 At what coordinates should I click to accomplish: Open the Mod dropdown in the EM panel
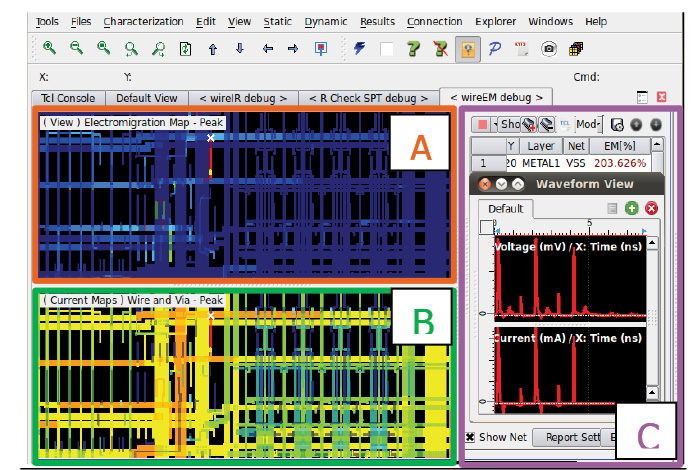tap(588, 124)
